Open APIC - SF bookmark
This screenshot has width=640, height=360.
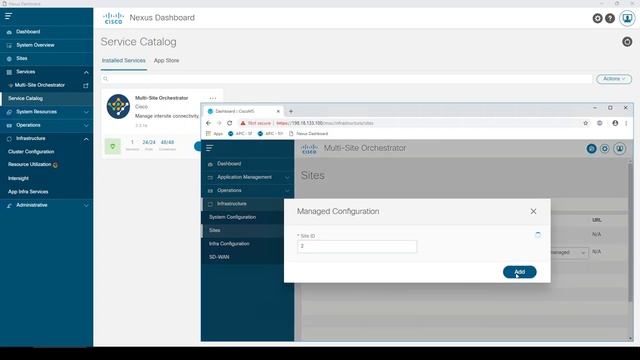point(240,134)
